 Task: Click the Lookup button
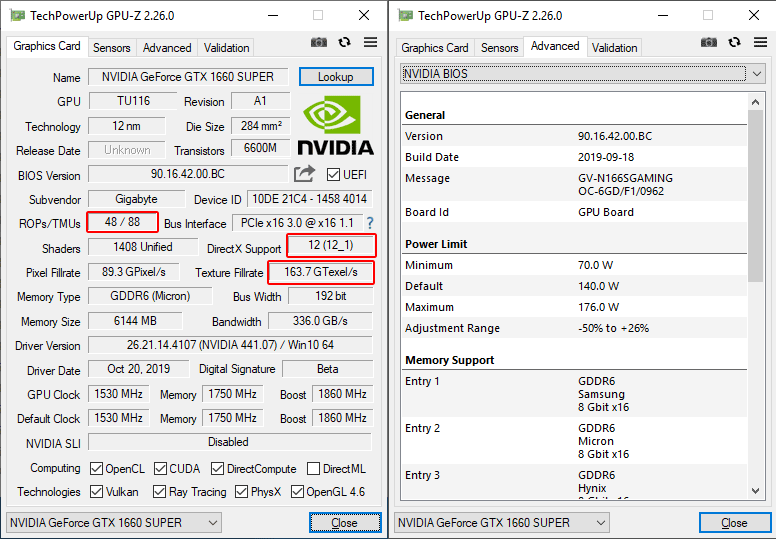(x=336, y=77)
